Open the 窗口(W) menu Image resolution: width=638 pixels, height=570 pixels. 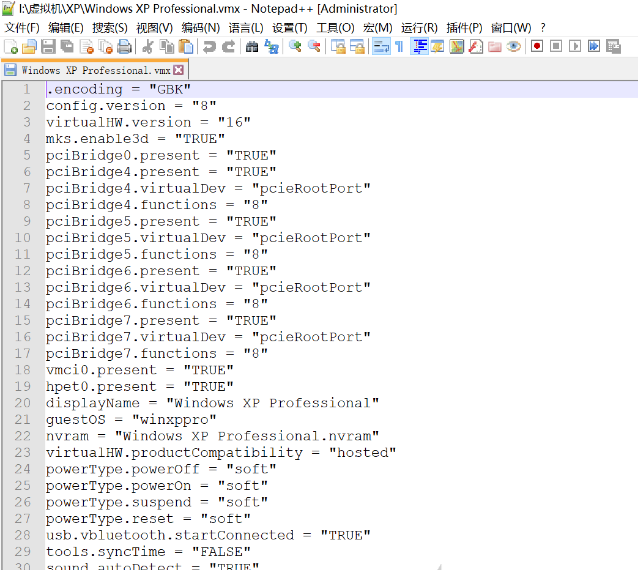point(511,28)
